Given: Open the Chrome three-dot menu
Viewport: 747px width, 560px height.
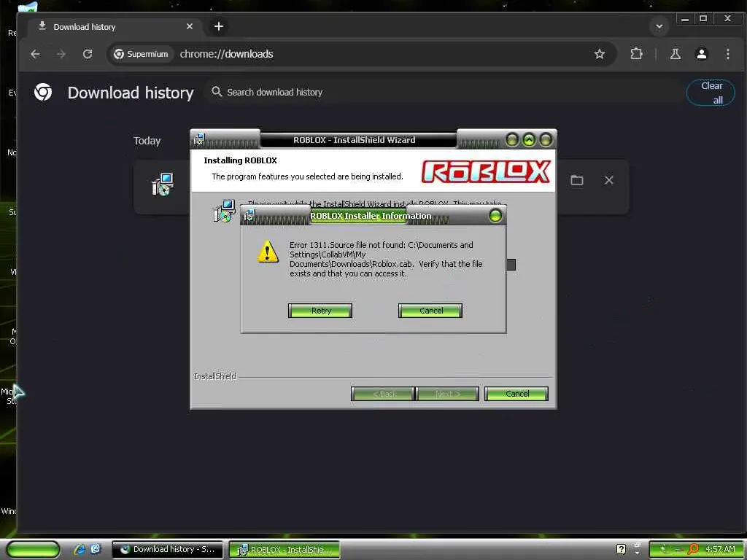Looking at the screenshot, I should pos(727,54).
